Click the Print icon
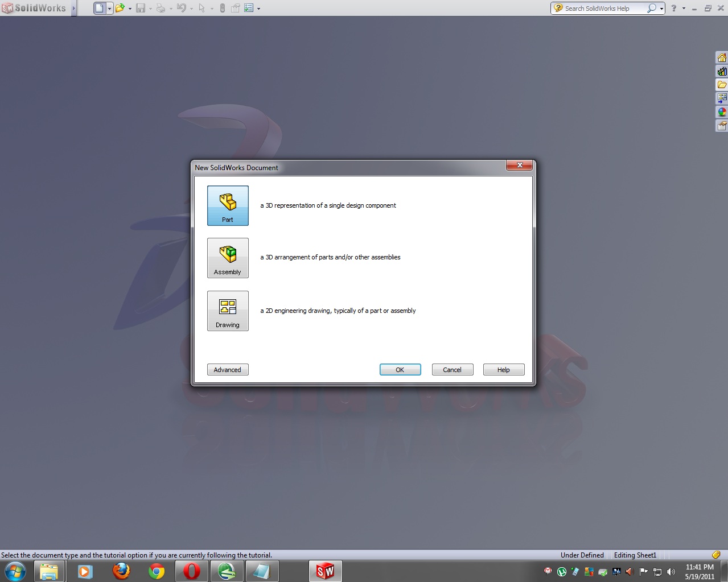Screen dimensions: 728x582 click(161, 8)
